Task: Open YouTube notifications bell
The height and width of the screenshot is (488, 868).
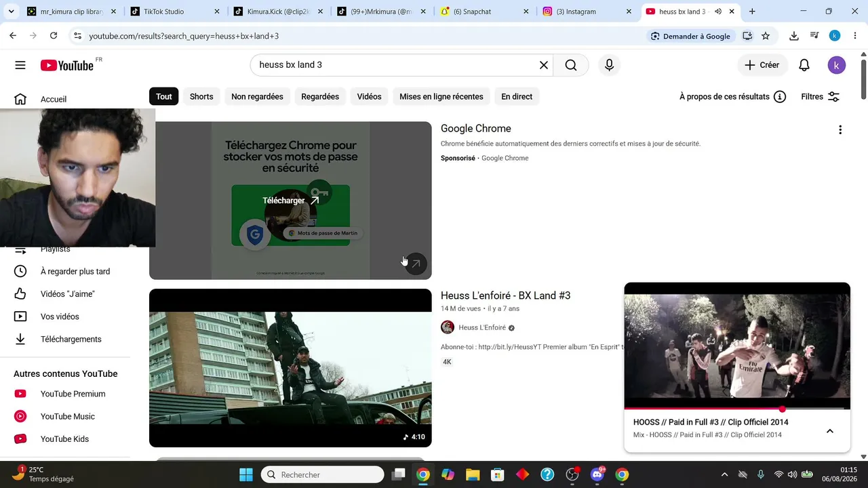Action: 804,65
